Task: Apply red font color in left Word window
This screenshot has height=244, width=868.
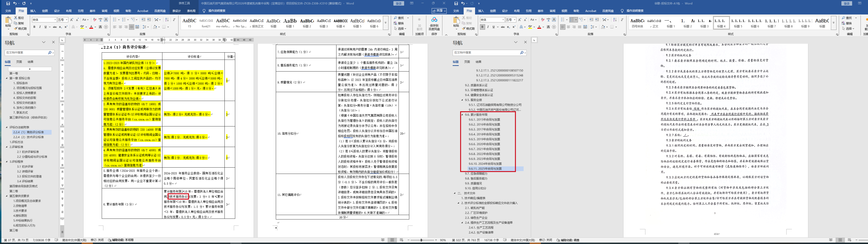Action: (x=91, y=27)
